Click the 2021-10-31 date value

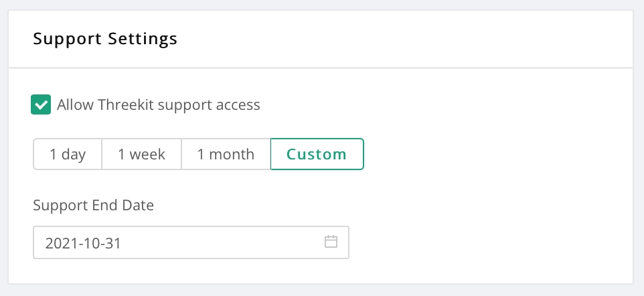pyautogui.click(x=83, y=243)
